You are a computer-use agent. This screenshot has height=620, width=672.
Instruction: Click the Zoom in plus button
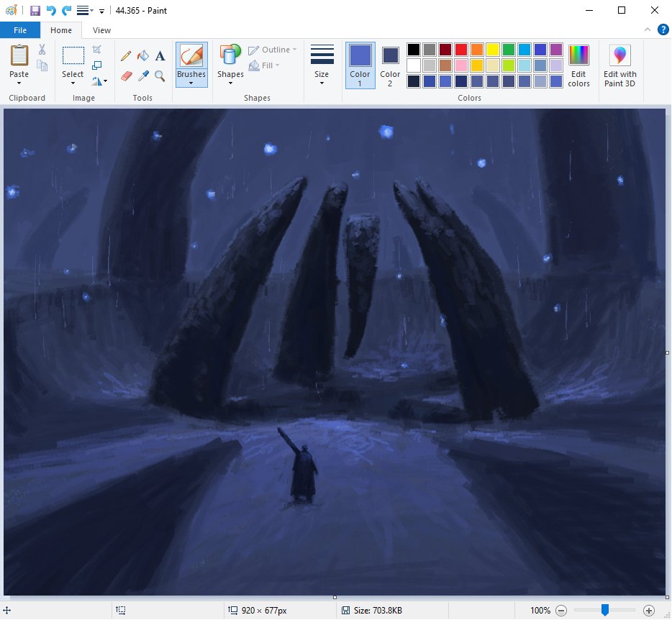click(649, 610)
